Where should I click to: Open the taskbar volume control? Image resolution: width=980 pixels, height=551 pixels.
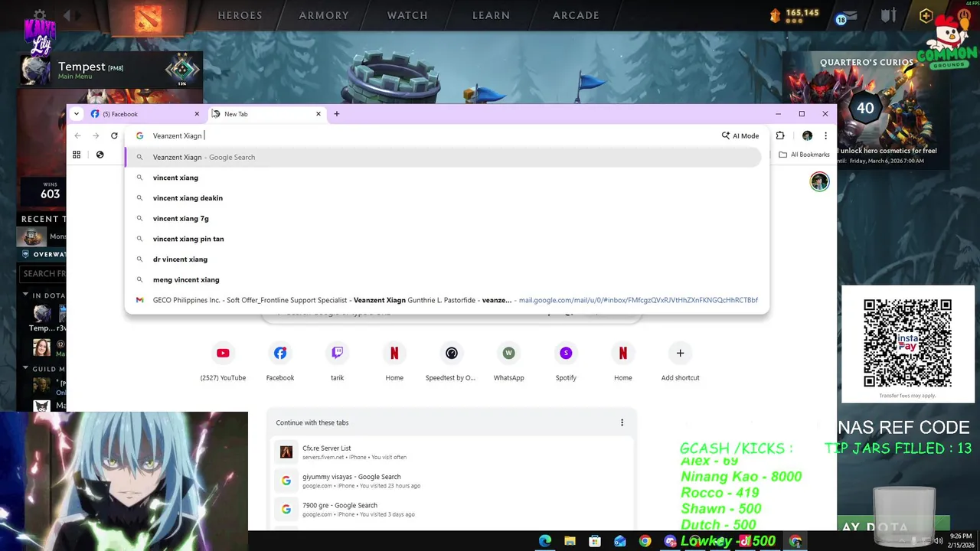(x=939, y=541)
